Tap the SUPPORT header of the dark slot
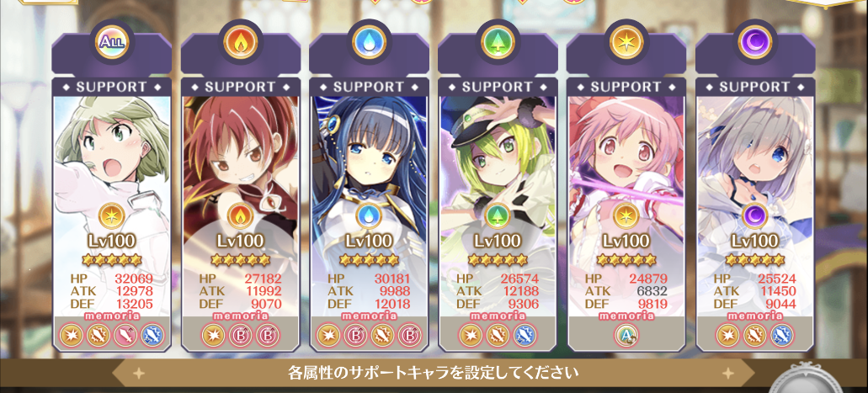This screenshot has height=393, width=868. click(x=755, y=87)
